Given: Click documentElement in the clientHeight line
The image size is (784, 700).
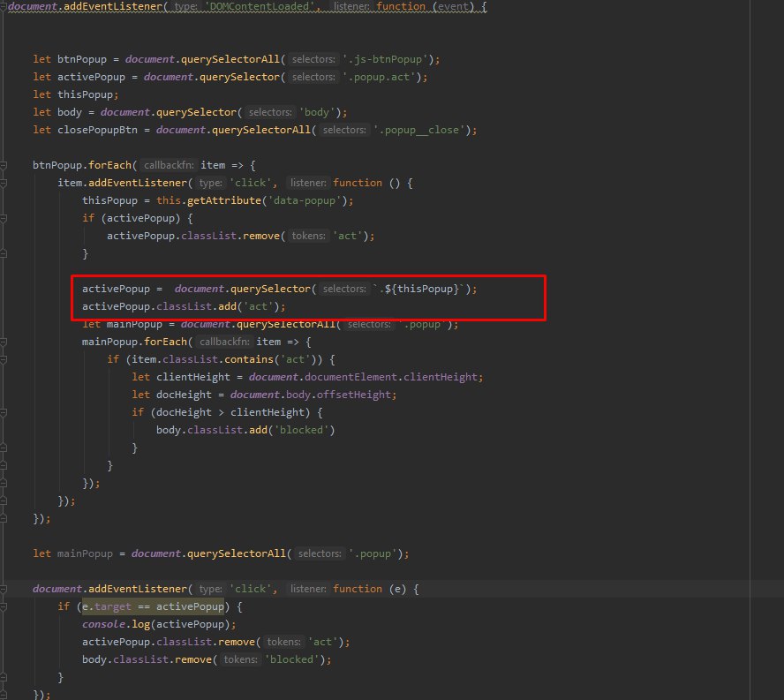Looking at the screenshot, I should pyautogui.click(x=351, y=377).
